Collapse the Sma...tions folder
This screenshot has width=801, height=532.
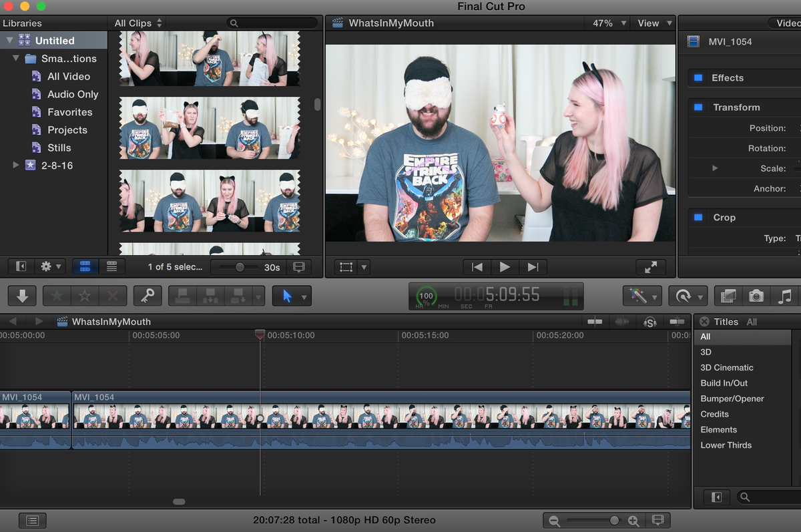[17, 59]
